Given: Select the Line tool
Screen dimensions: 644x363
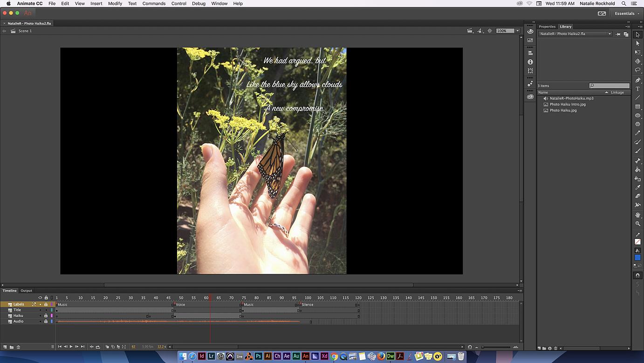Looking at the screenshot, I should [637, 98].
